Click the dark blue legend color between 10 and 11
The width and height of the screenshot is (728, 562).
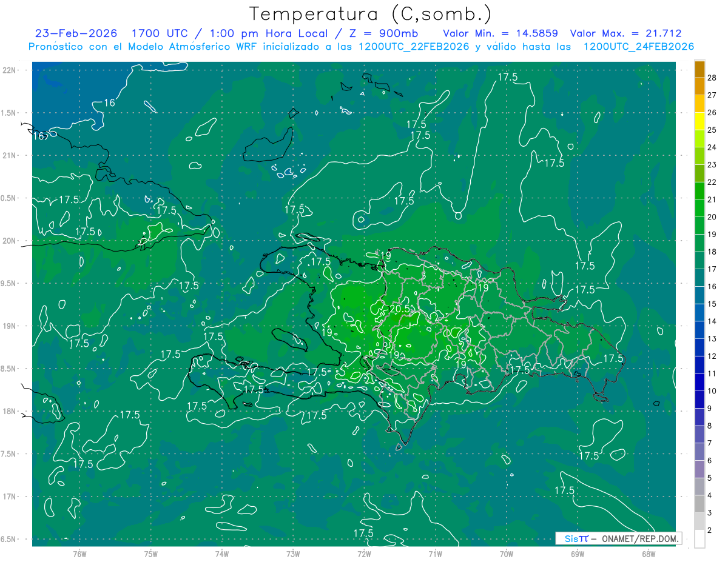[x=699, y=383]
